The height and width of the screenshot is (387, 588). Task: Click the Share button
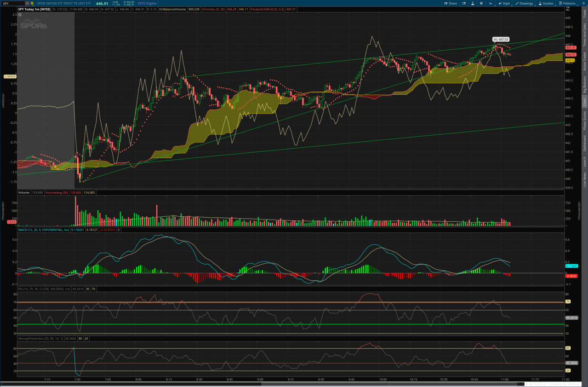[x=451, y=3]
